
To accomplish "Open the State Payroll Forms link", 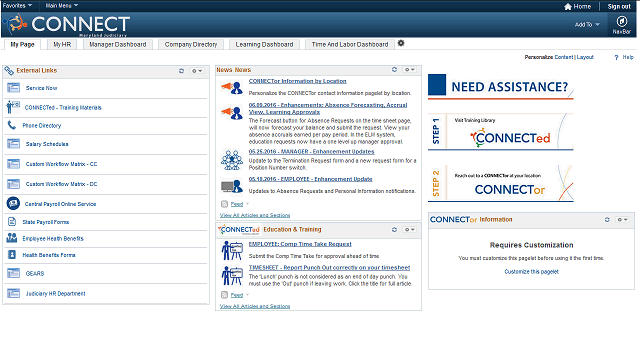I will pos(46,222).
